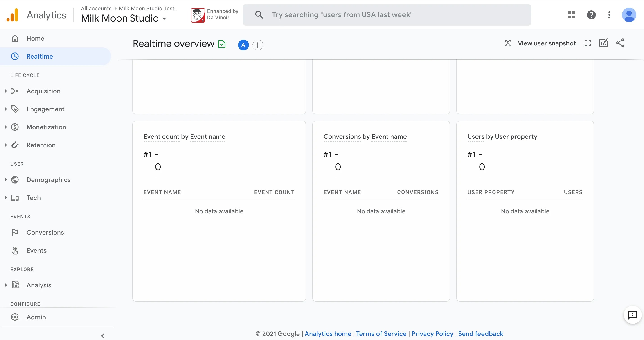The width and height of the screenshot is (644, 340).
Task: Click the Da Vinci extension icon
Action: (198, 15)
